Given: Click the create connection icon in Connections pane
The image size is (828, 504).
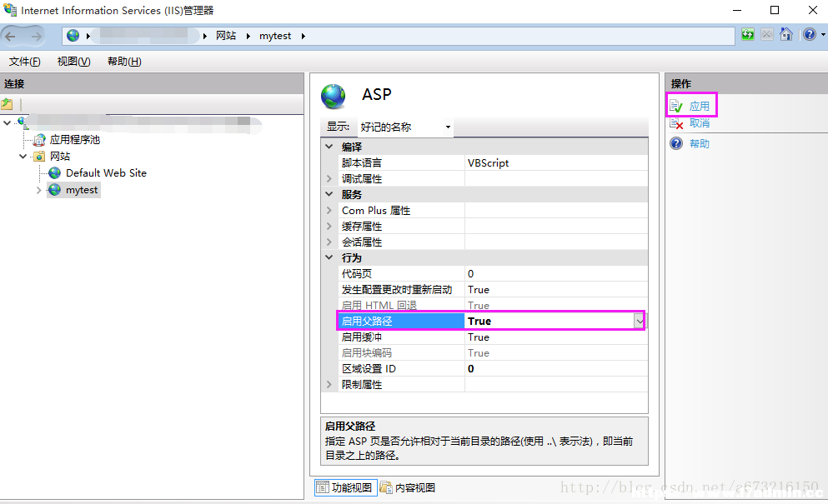Looking at the screenshot, I should click(x=7, y=104).
